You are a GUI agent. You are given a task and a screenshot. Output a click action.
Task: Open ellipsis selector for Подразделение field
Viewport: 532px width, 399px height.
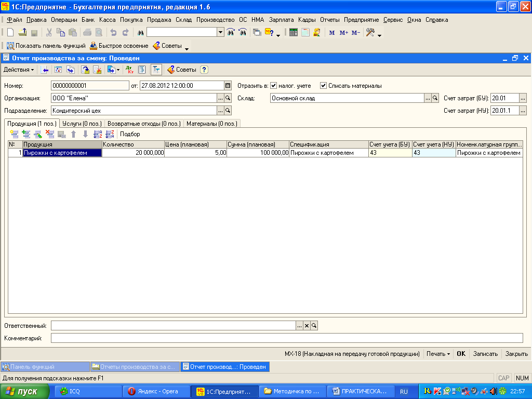point(220,111)
